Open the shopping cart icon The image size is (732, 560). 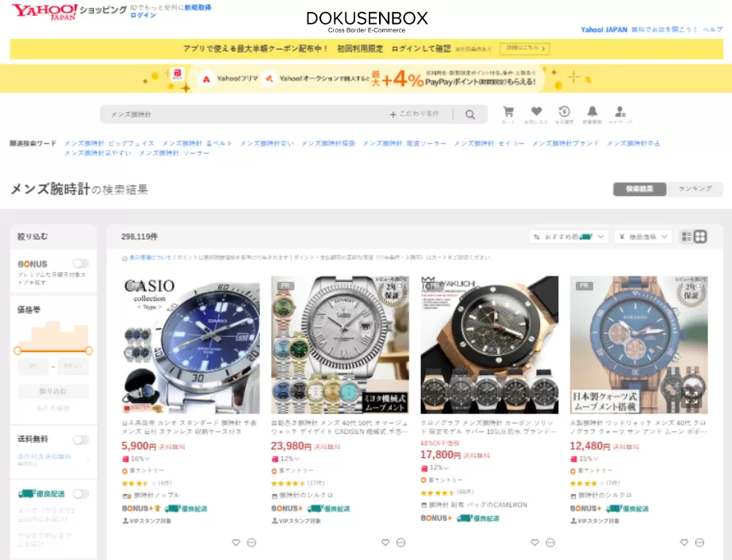[x=508, y=112]
